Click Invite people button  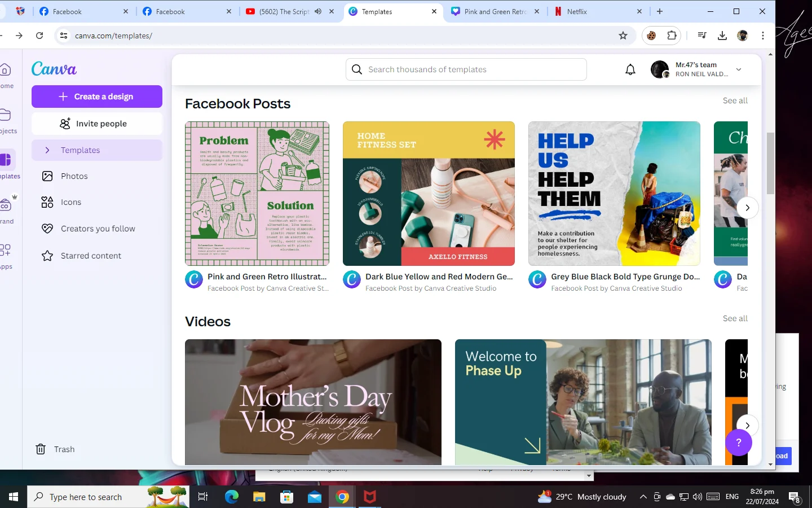click(97, 124)
